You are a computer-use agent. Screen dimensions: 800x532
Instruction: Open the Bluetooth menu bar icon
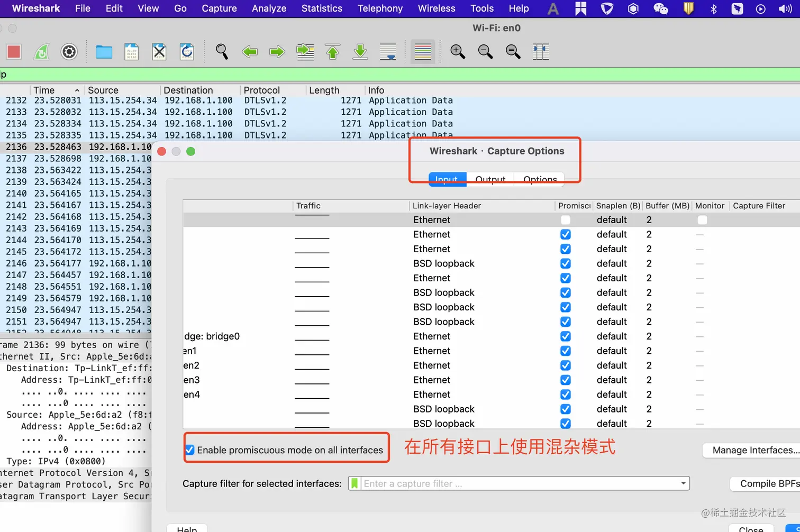[x=713, y=8]
